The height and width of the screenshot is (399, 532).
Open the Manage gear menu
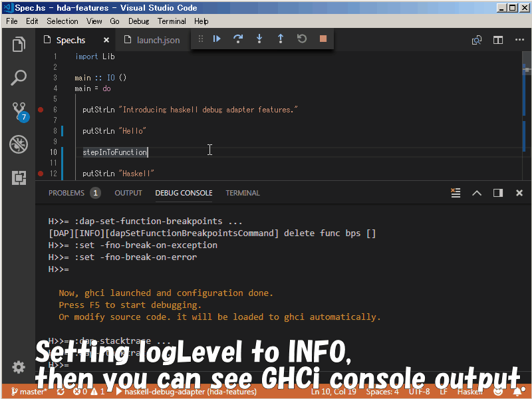[19, 367]
